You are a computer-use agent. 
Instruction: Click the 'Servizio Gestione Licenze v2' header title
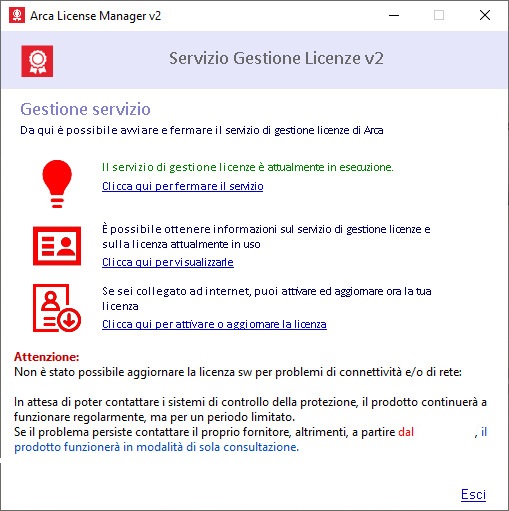coord(276,58)
